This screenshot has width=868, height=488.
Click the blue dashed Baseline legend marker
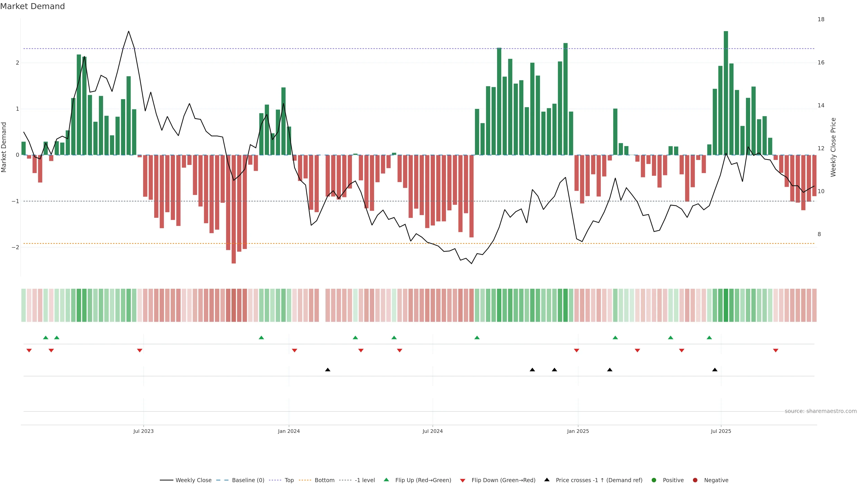[222, 480]
